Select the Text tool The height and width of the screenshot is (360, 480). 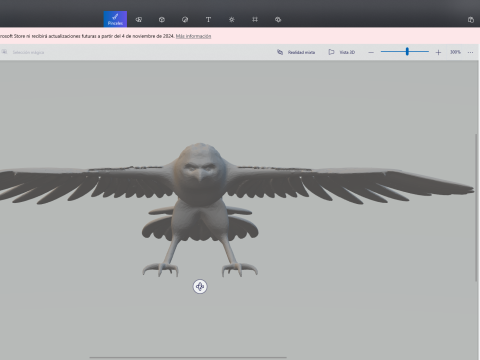[x=208, y=20]
